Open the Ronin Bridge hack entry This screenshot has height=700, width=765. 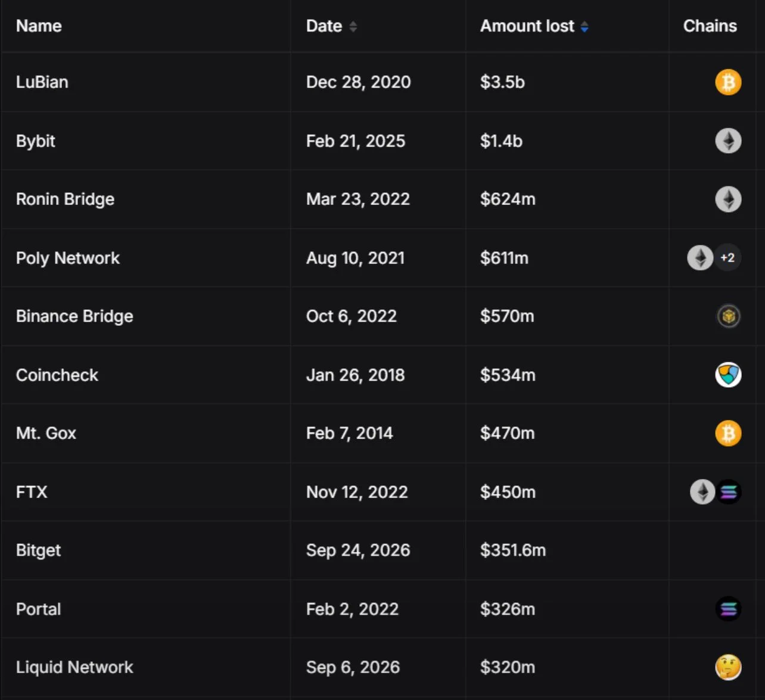coord(65,199)
